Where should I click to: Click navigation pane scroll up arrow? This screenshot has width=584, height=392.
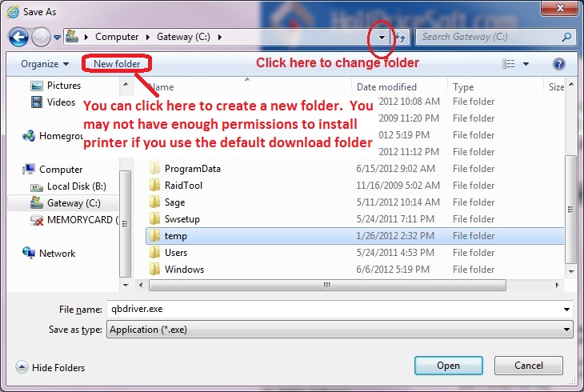pyautogui.click(x=126, y=84)
